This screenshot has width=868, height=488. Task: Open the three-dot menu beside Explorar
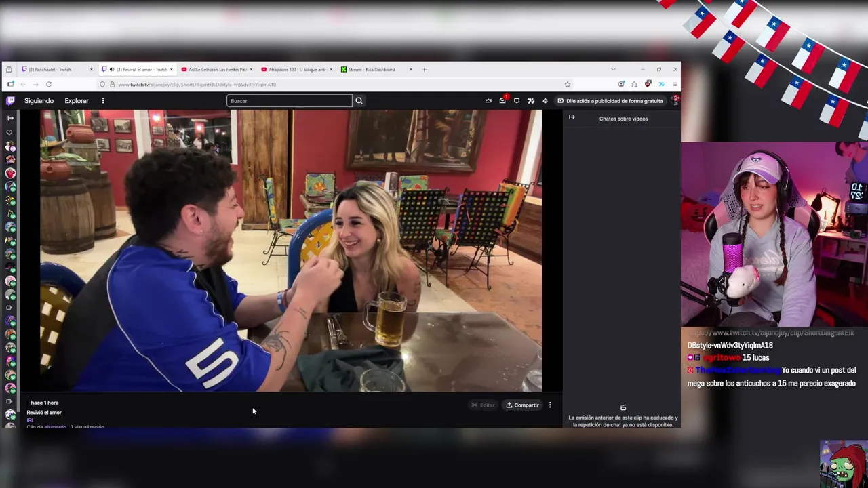point(103,101)
